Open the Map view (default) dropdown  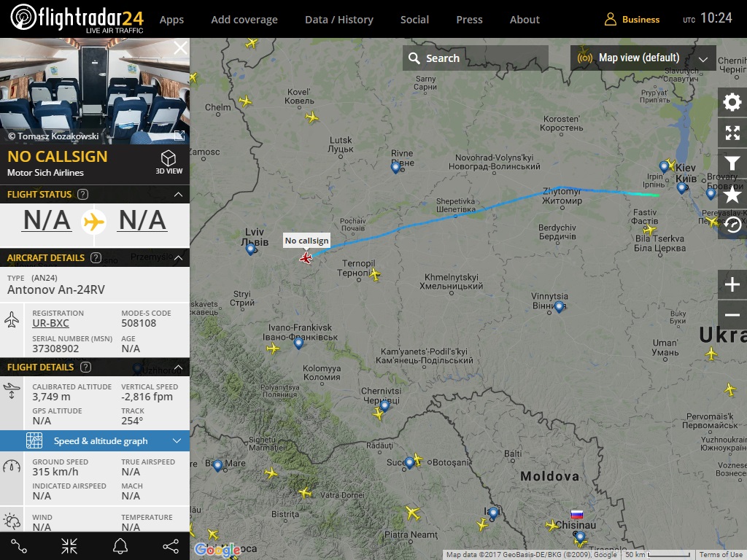(x=643, y=58)
